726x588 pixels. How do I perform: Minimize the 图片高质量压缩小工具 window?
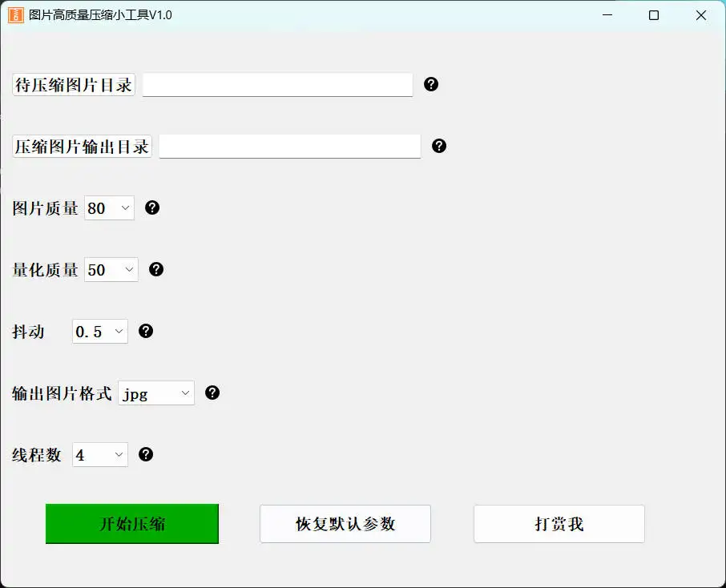click(607, 14)
